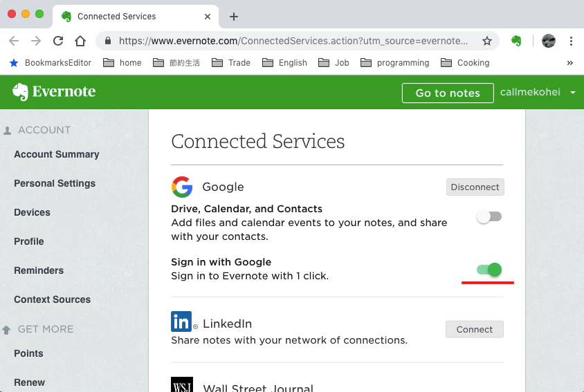The height and width of the screenshot is (392, 584).
Task: Click the Drive, Calendar, and Contacts label
Action: [x=246, y=209]
